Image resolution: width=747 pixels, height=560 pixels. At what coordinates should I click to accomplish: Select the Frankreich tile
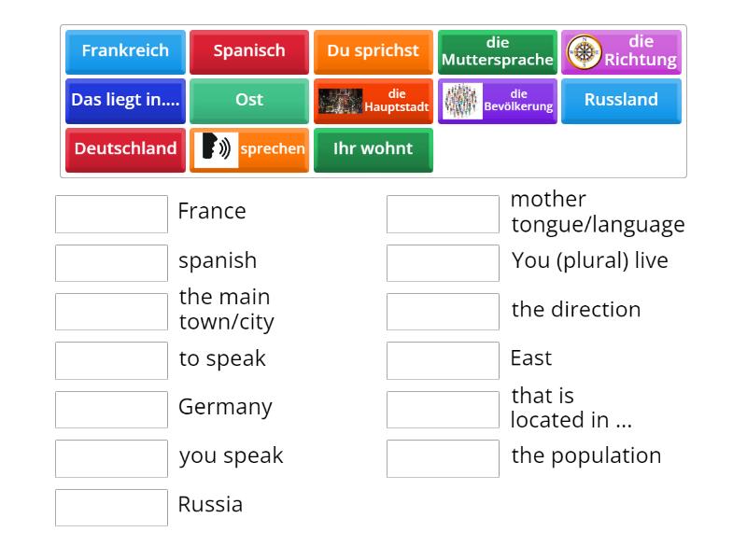point(125,51)
